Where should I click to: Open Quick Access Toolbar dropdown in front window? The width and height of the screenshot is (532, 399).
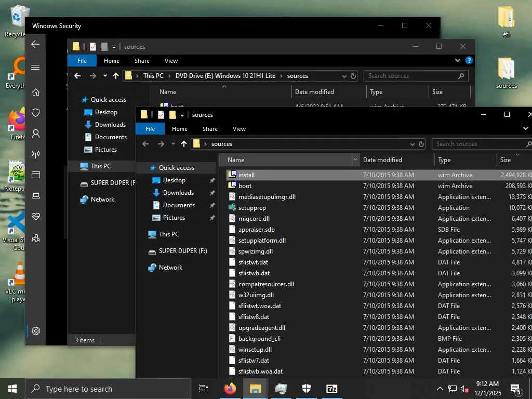click(182, 115)
